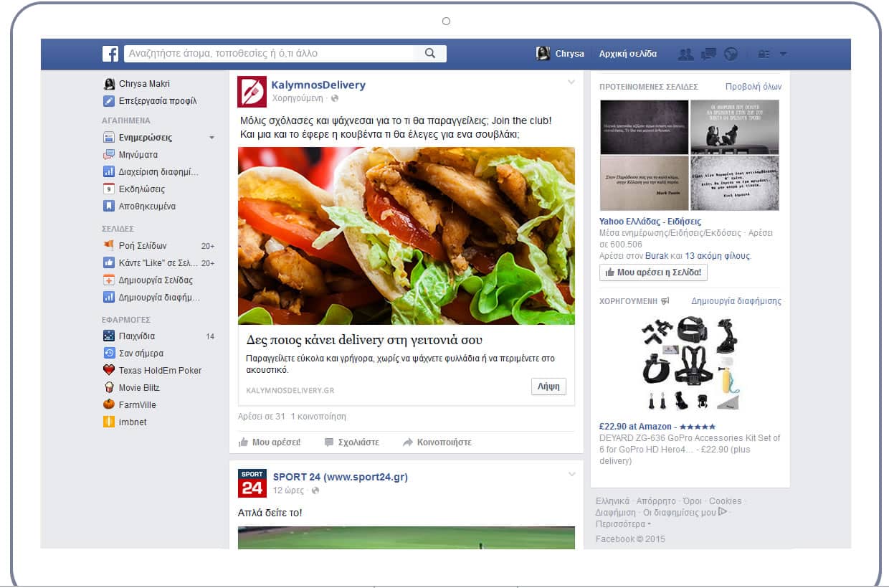Image resolution: width=889 pixels, height=588 pixels.
Task: Open the messages icon in top bar
Action: (708, 54)
